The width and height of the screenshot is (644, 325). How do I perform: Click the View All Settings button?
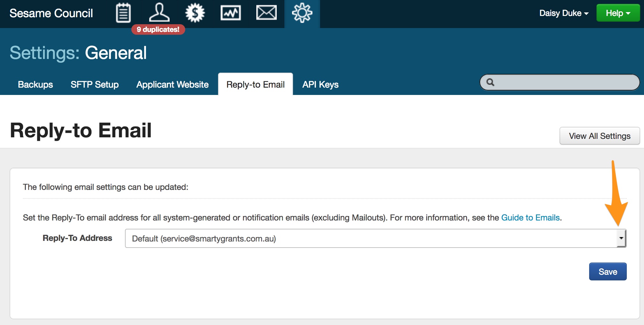click(x=599, y=136)
